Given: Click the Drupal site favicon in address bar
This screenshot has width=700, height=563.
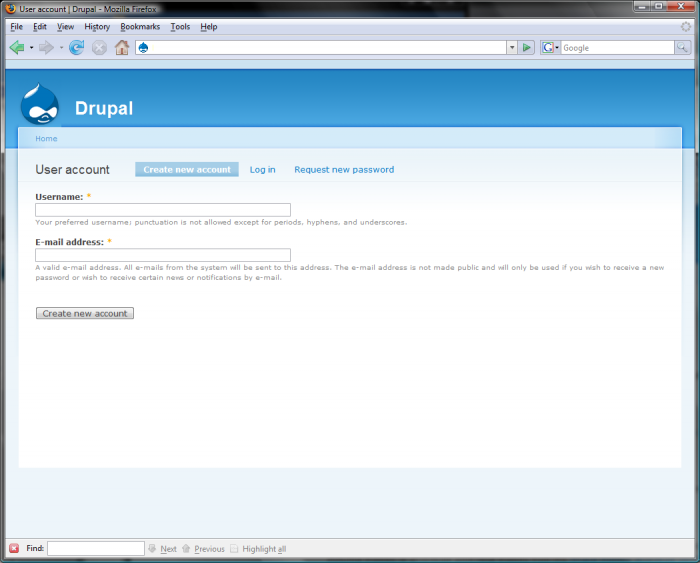Looking at the screenshot, I should pos(143,47).
